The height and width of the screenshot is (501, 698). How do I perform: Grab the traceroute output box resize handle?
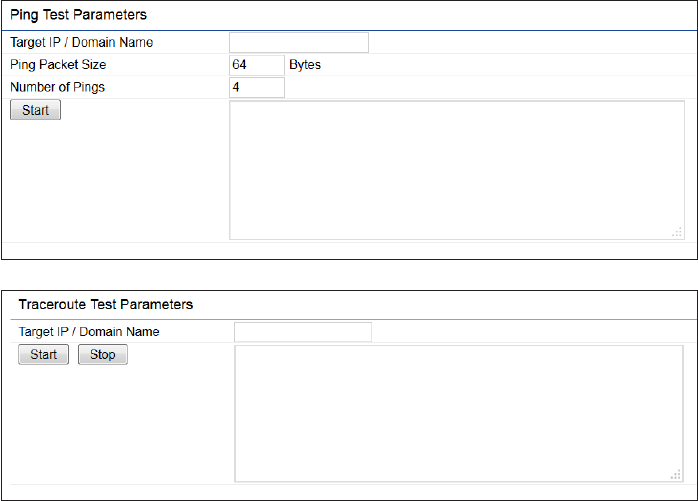(x=677, y=475)
